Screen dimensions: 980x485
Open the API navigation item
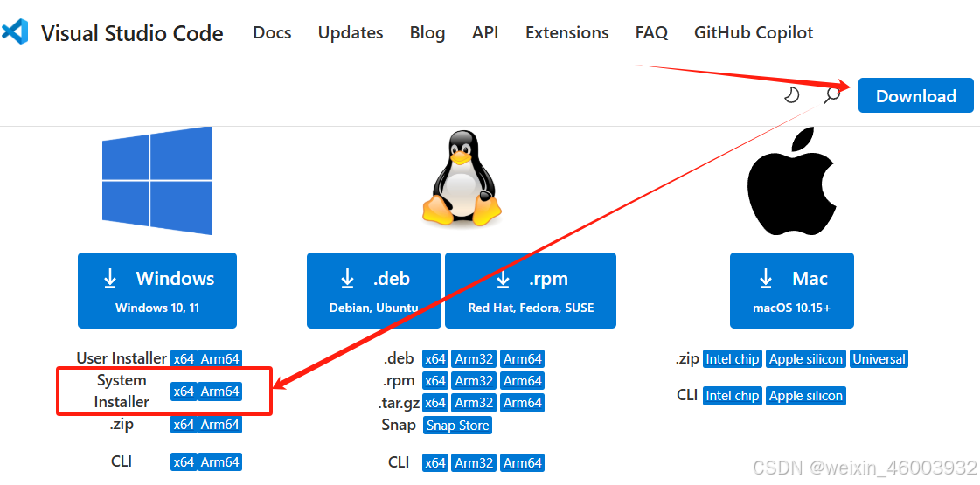pyautogui.click(x=485, y=32)
